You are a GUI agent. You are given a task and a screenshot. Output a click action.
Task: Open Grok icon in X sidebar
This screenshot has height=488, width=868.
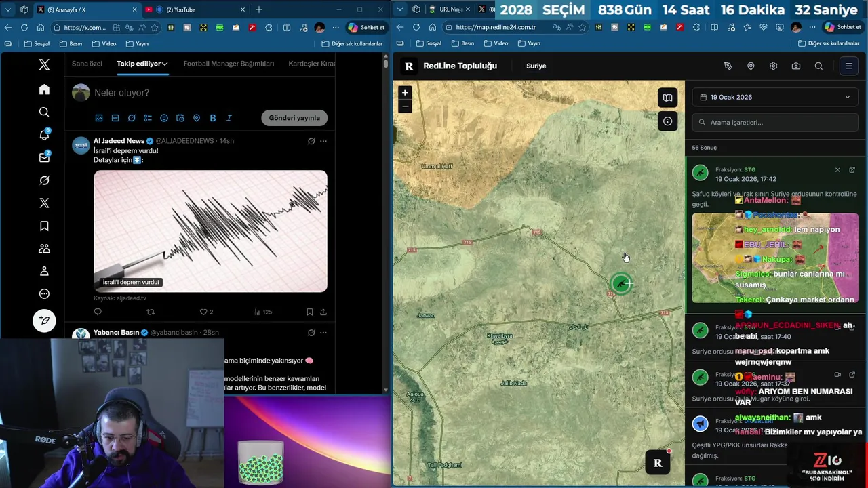point(44,180)
